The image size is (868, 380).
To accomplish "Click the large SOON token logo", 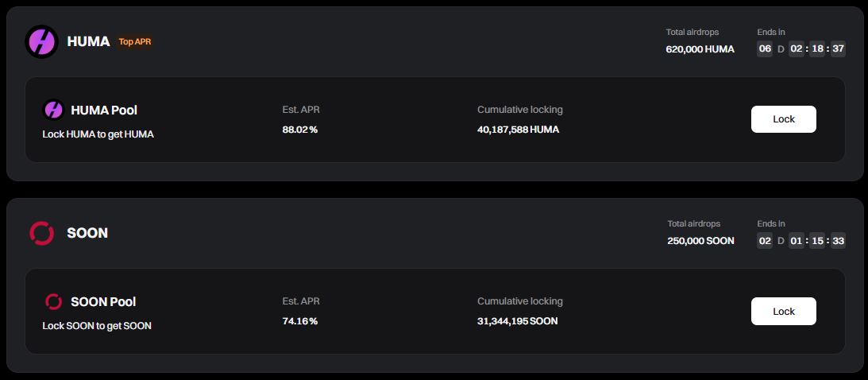I will 41,233.
